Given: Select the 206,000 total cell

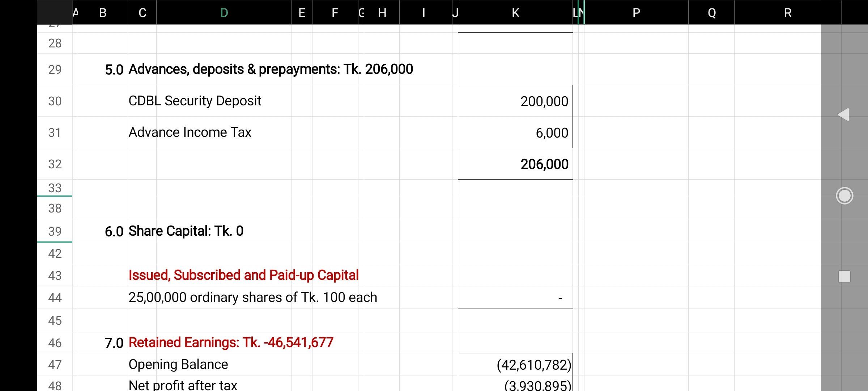Looking at the screenshot, I should coord(515,164).
